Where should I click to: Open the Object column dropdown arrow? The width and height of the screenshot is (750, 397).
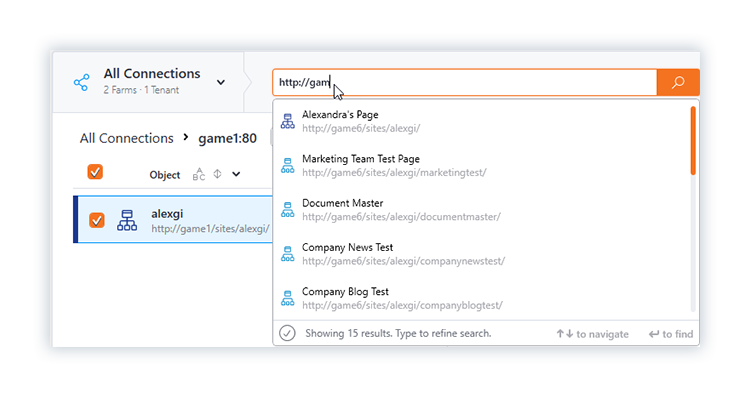click(236, 174)
